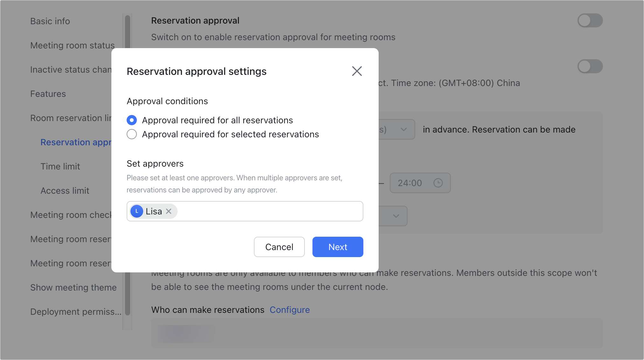This screenshot has width=644, height=360.
Task: Enable Reservation approval switch for meeting rooms
Action: point(590,20)
